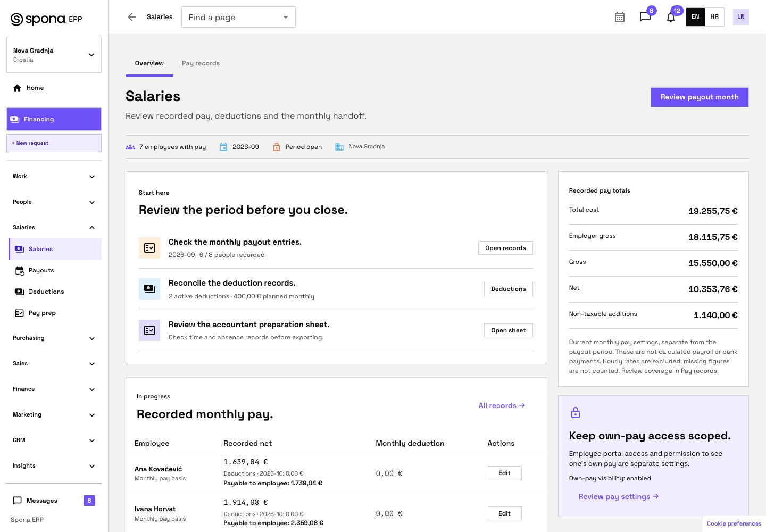Select the Salaries sub-item in sidebar
This screenshot has height=532, width=766.
[x=55, y=249]
